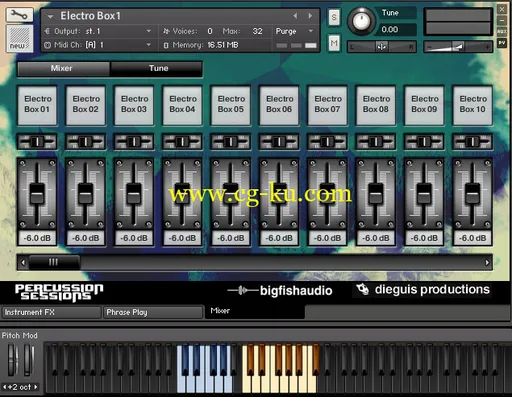This screenshot has height=397, width=512.
Task: Select the Electro Box 02 pad
Action: (x=86, y=105)
